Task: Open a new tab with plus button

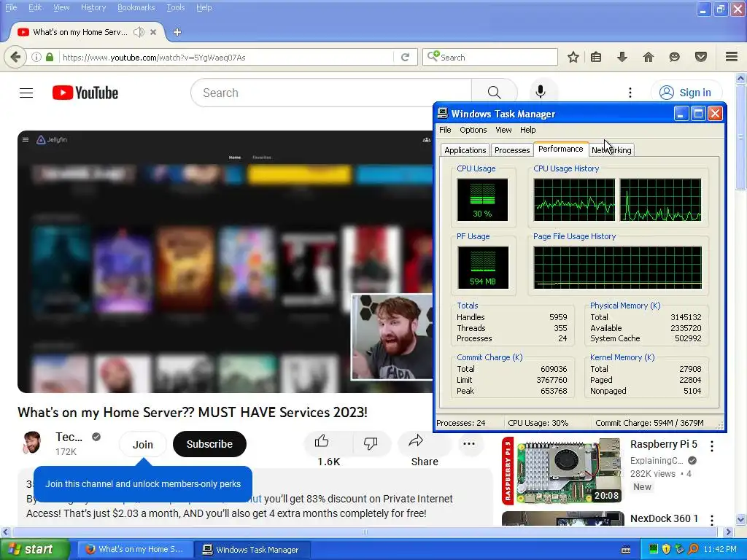Action: click(177, 32)
